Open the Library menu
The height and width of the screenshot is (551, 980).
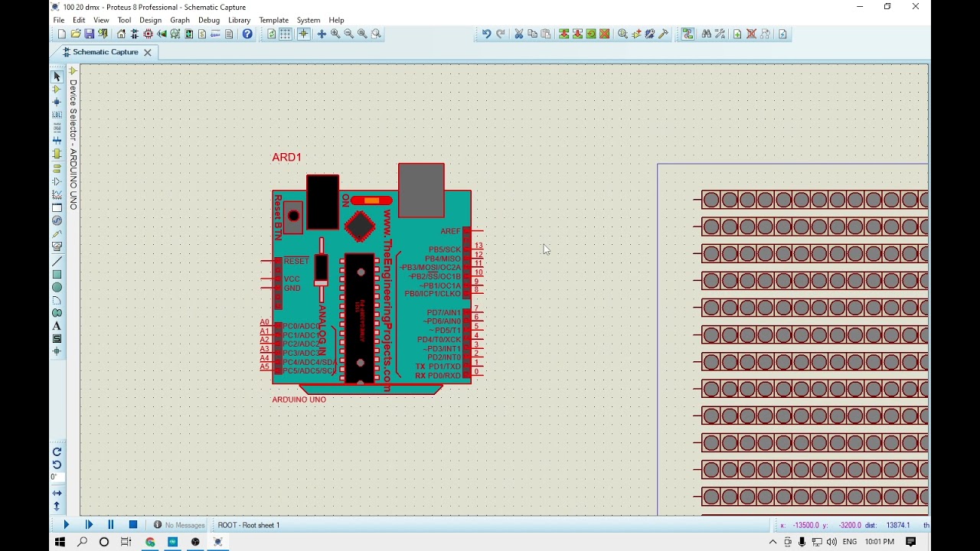(x=240, y=20)
